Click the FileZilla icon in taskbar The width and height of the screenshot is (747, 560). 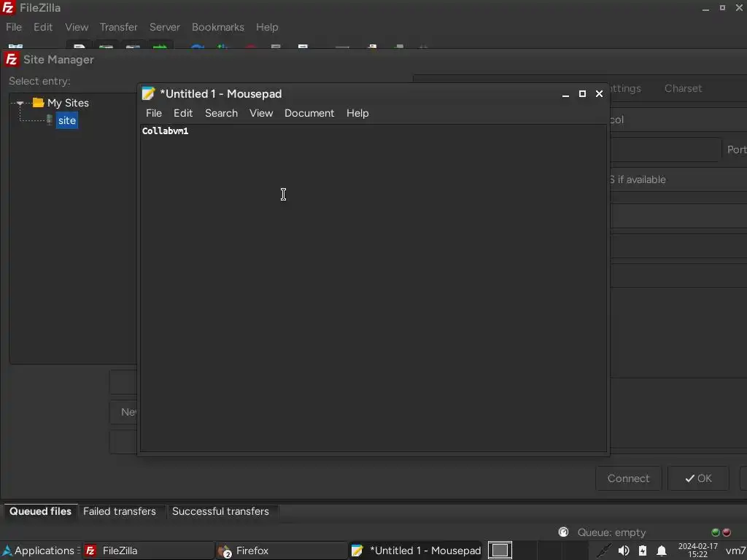tap(90, 551)
